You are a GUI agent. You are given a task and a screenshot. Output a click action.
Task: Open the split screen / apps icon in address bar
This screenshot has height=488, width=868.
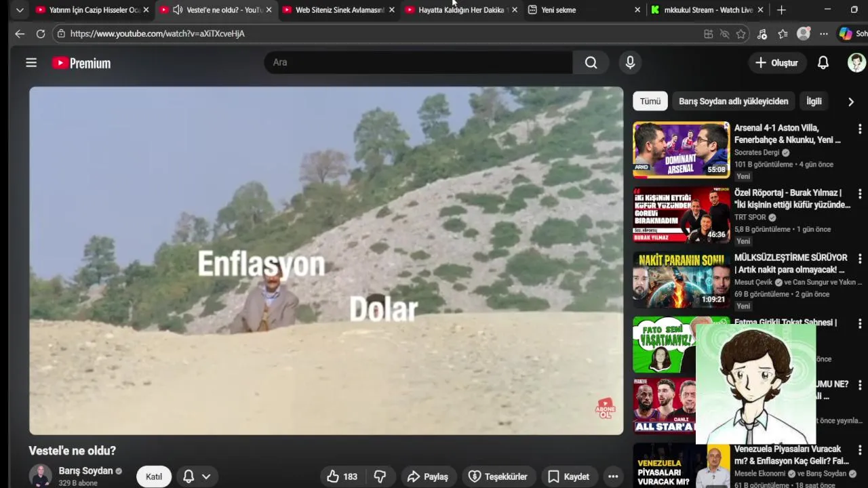point(709,34)
